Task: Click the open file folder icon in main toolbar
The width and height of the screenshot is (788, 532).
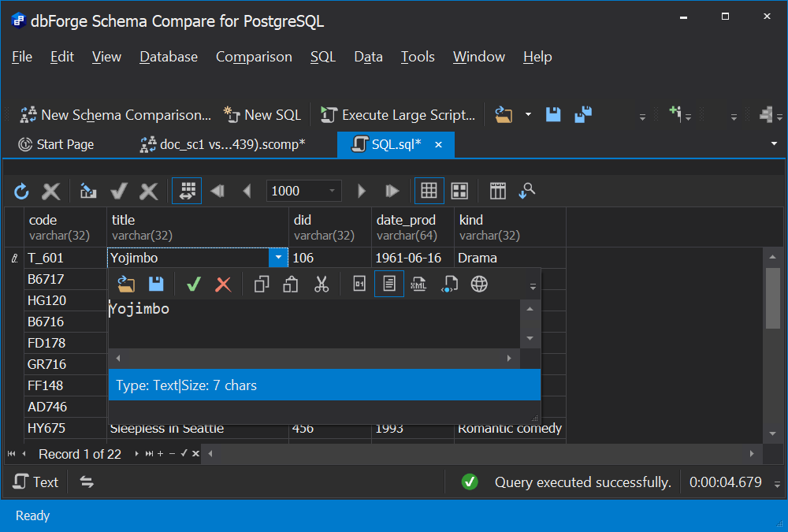Action: coord(504,114)
